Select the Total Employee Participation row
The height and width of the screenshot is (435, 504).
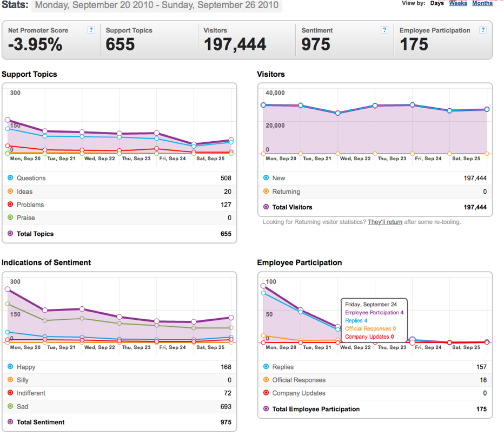[375, 409]
